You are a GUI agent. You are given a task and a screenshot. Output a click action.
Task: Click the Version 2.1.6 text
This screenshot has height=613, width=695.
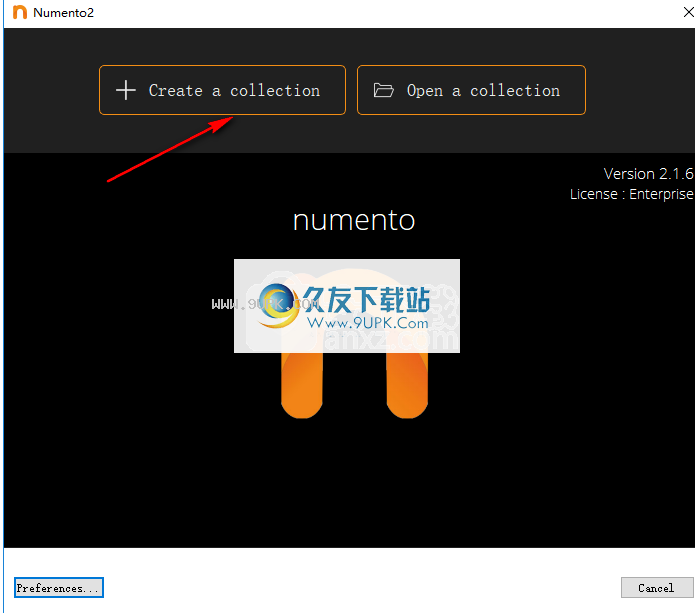pos(648,174)
